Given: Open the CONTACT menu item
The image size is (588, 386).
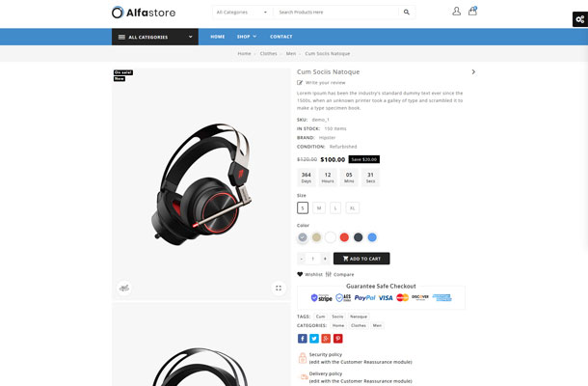Looking at the screenshot, I should (x=281, y=37).
